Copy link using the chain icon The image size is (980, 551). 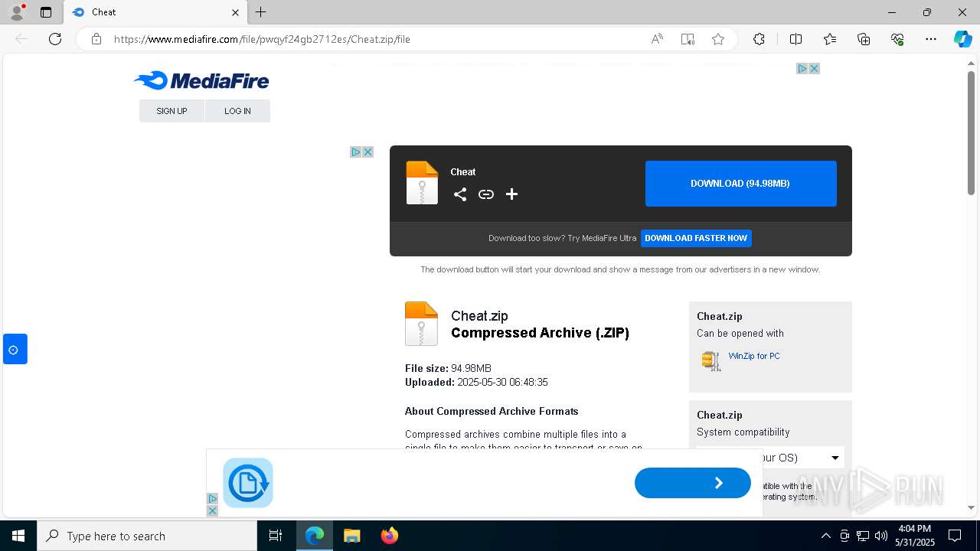(x=486, y=194)
